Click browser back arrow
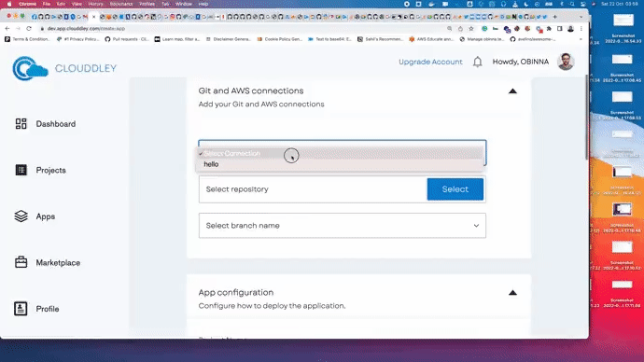Image resolution: width=644 pixels, height=362 pixels. point(7,28)
